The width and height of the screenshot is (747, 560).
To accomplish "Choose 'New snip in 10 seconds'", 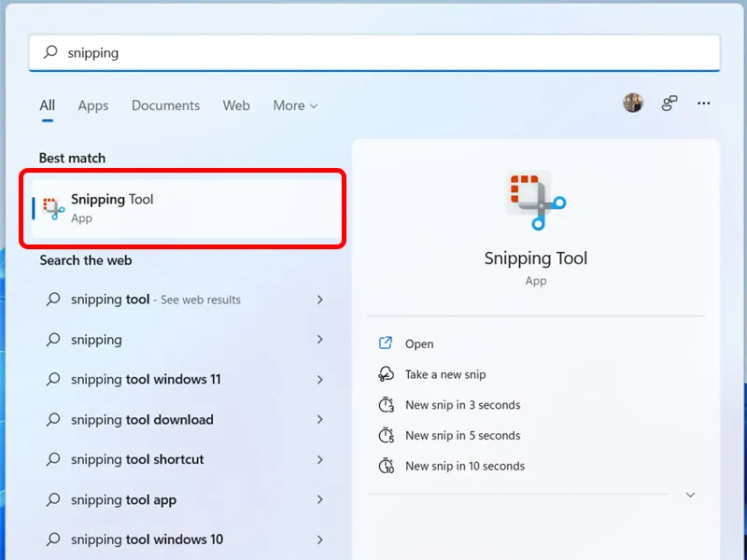I will 465,466.
